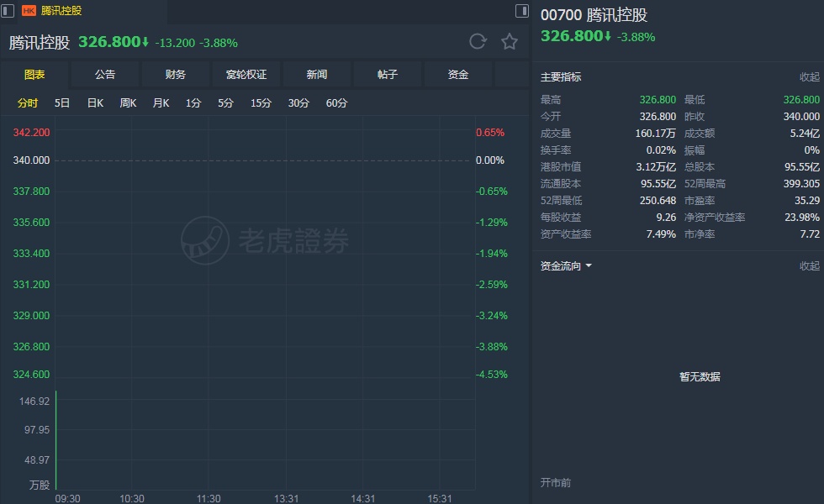
Task: Select the 30分 chart interval
Action: pos(298,102)
